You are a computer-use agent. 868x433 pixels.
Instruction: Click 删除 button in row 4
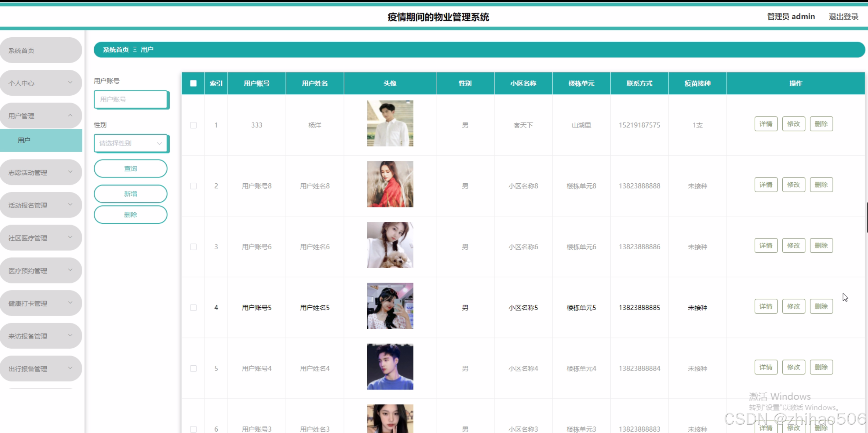click(821, 306)
